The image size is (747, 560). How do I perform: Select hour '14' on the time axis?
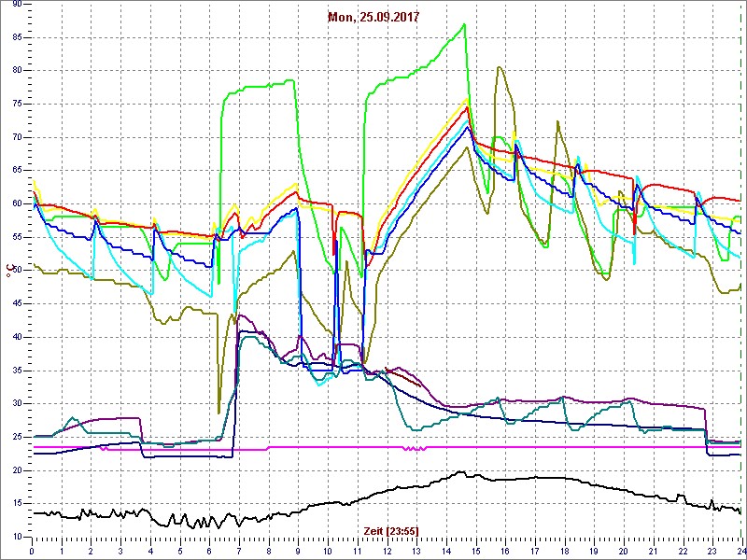446,551
